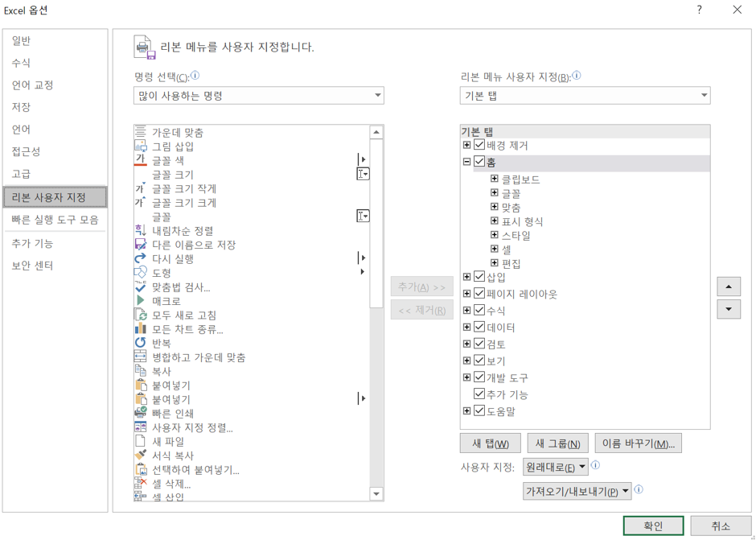Select the 가운데 맞춤 command icon
This screenshot has height=540, width=756.
point(140,132)
